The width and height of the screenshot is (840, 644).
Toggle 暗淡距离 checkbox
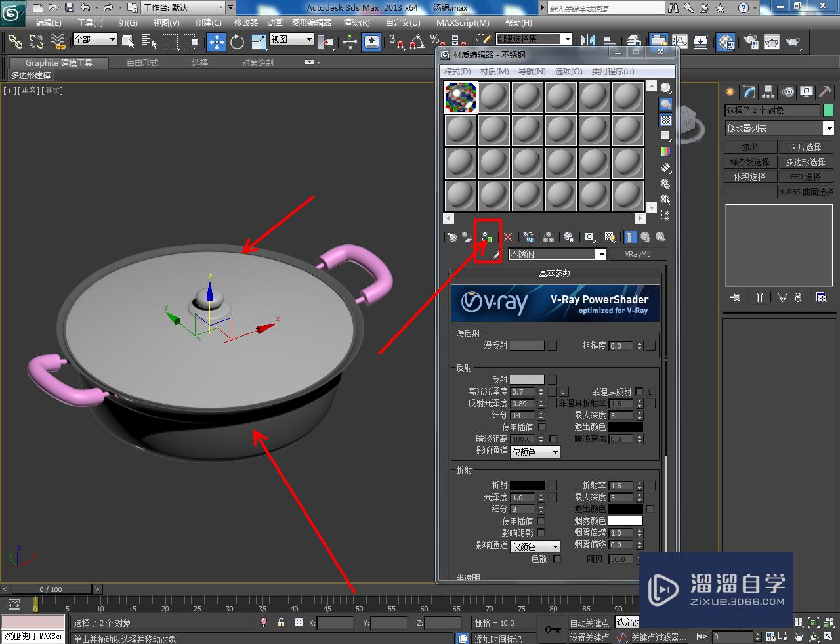[553, 439]
